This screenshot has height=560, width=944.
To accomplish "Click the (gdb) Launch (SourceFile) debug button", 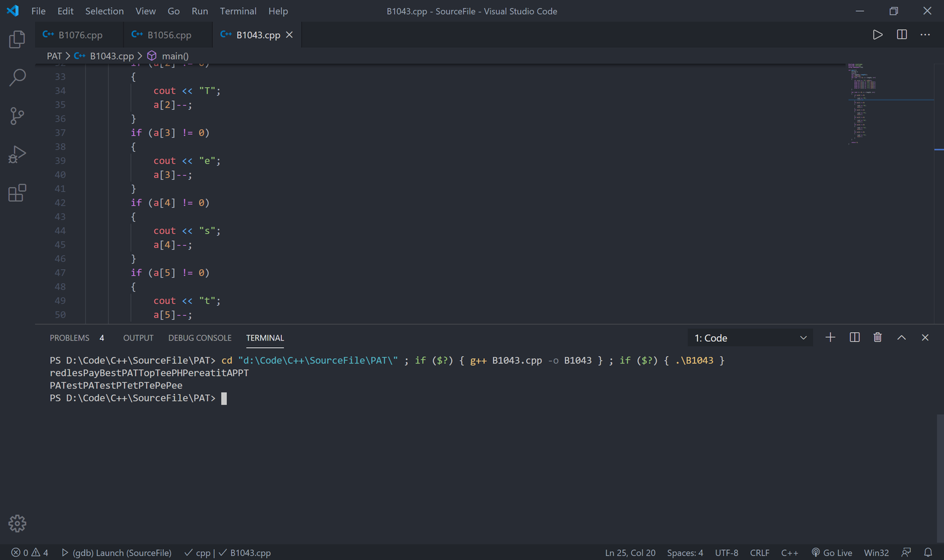I will (116, 553).
